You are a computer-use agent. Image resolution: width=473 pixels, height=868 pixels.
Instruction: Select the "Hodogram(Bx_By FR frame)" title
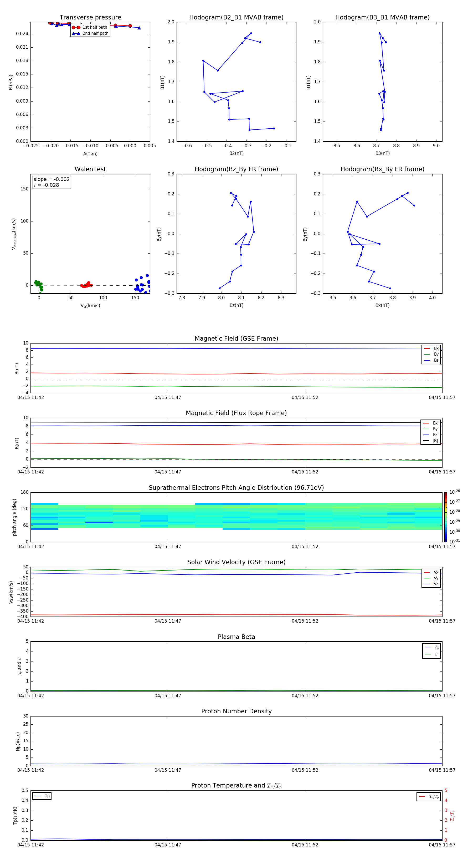382,169
